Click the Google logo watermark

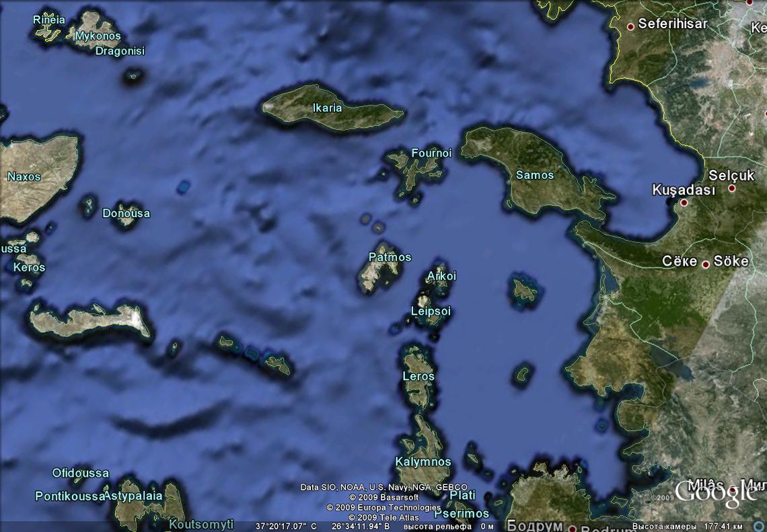pyautogui.click(x=715, y=493)
